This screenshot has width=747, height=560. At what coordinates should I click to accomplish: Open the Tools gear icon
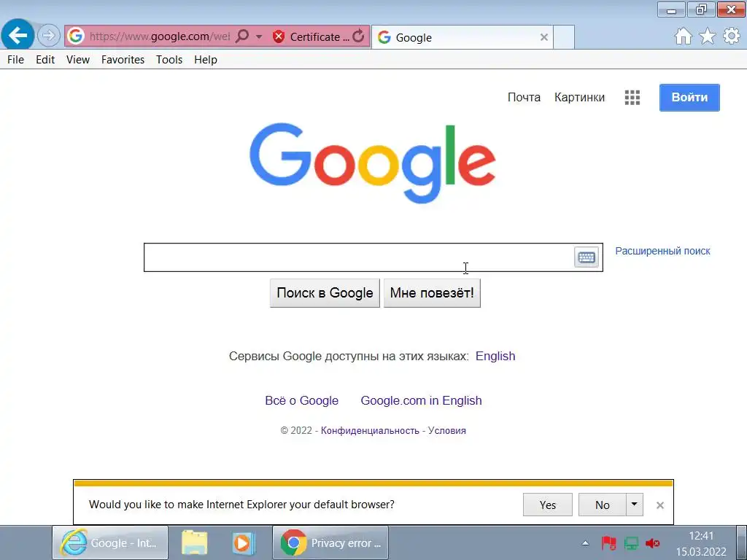pyautogui.click(x=732, y=36)
